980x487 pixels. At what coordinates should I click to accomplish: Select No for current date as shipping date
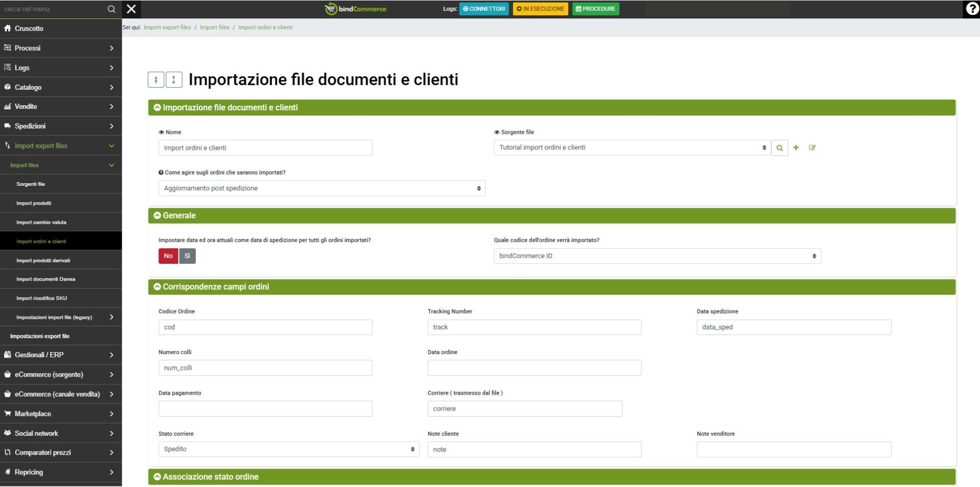(x=168, y=256)
